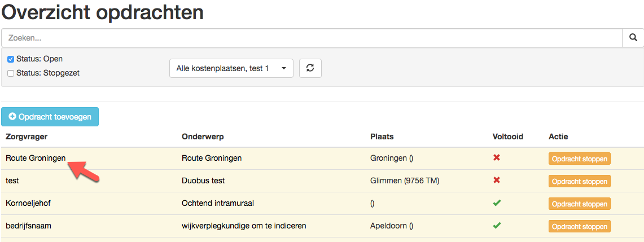644x242 pixels.
Task: Enable the Status: Stopgezet checkbox
Action: pyautogui.click(x=11, y=73)
